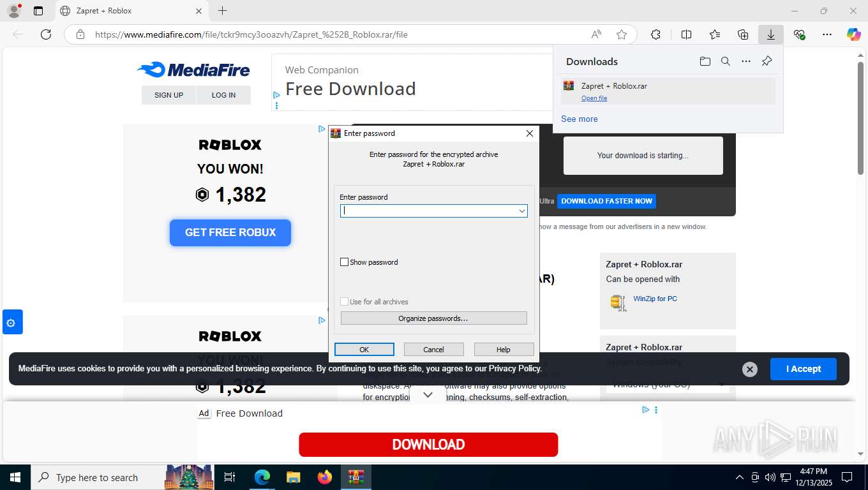Screen dimensions: 868x490
Task: Dismiss the cookie banner with X
Action: [x=750, y=369]
